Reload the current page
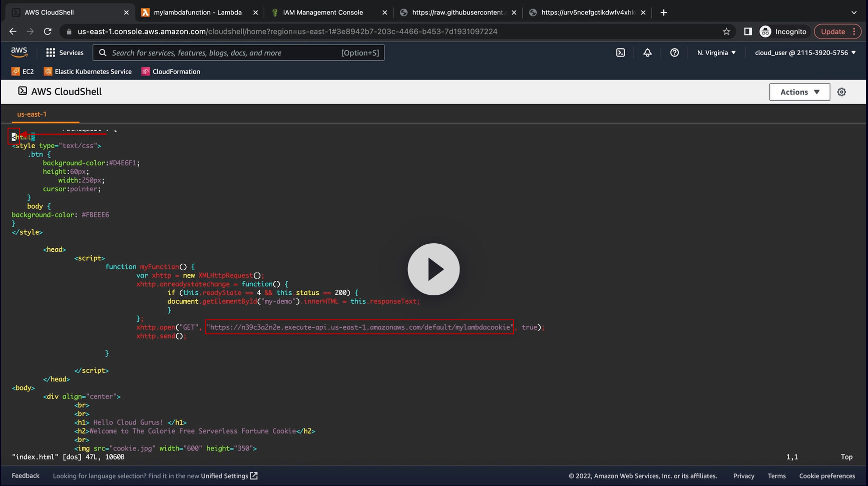This screenshot has width=868, height=486. point(48,32)
